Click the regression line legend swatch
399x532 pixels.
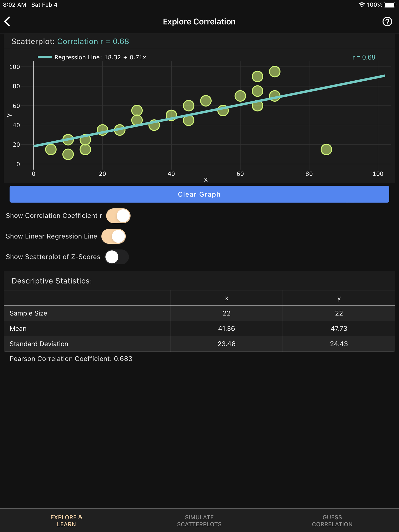(45, 57)
